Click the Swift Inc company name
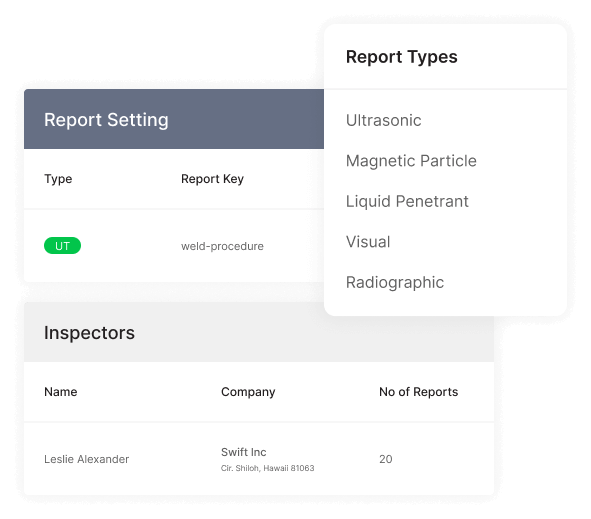Screen dimensions: 591x519 point(243,452)
